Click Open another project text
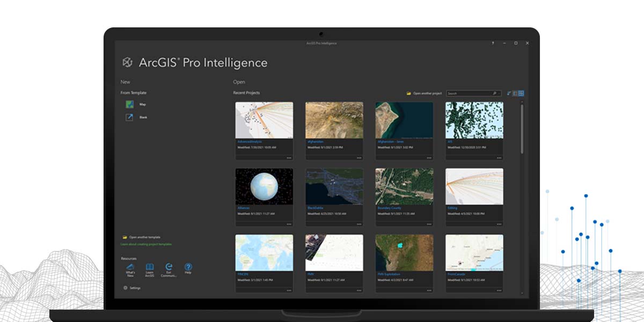The width and height of the screenshot is (644, 322). [x=427, y=93]
